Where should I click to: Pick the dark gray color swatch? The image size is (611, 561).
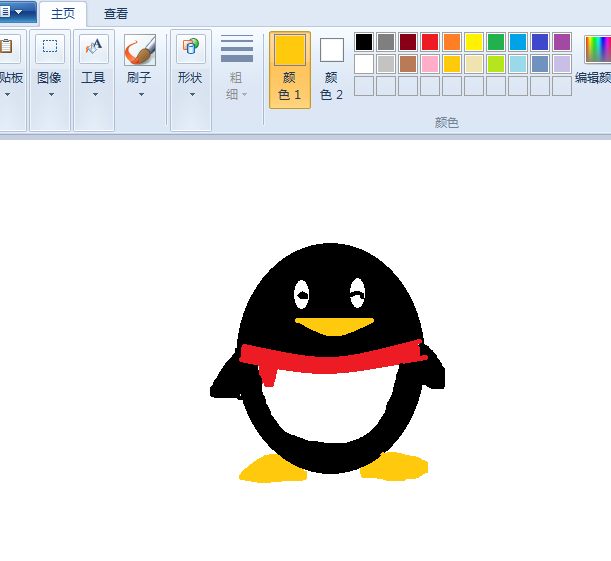pos(386,42)
